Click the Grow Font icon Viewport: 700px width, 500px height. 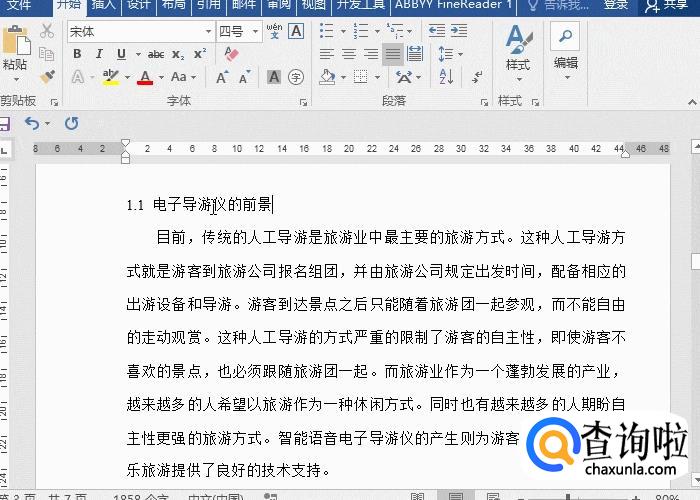222,77
